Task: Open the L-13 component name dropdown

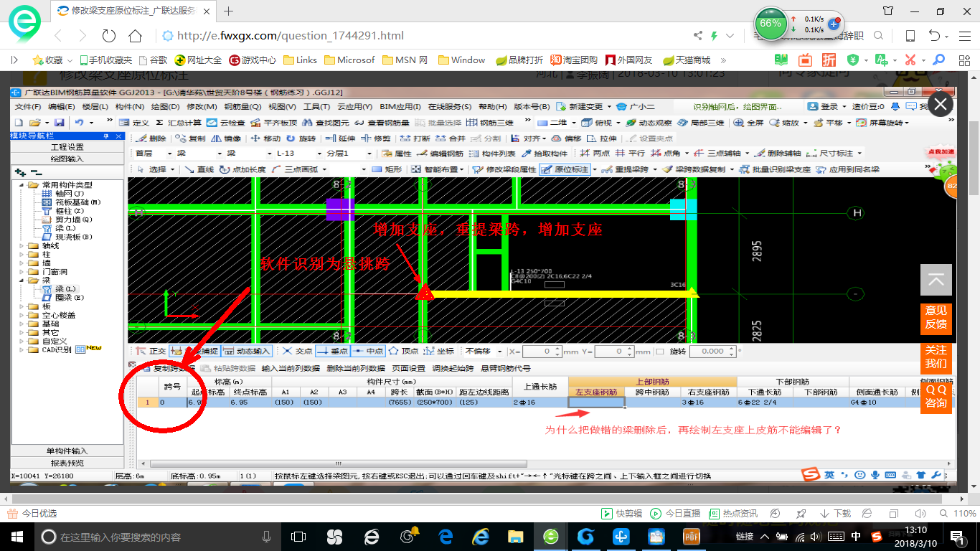Action: (x=318, y=154)
